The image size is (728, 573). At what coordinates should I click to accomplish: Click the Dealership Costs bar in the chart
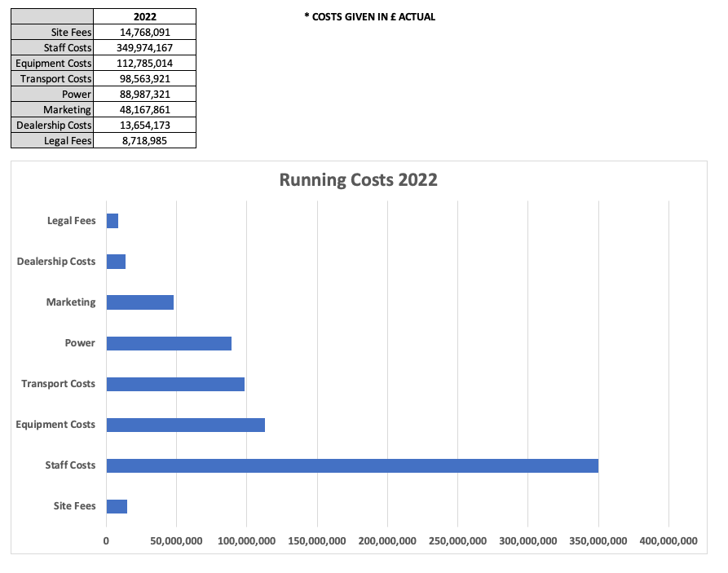click(x=116, y=261)
